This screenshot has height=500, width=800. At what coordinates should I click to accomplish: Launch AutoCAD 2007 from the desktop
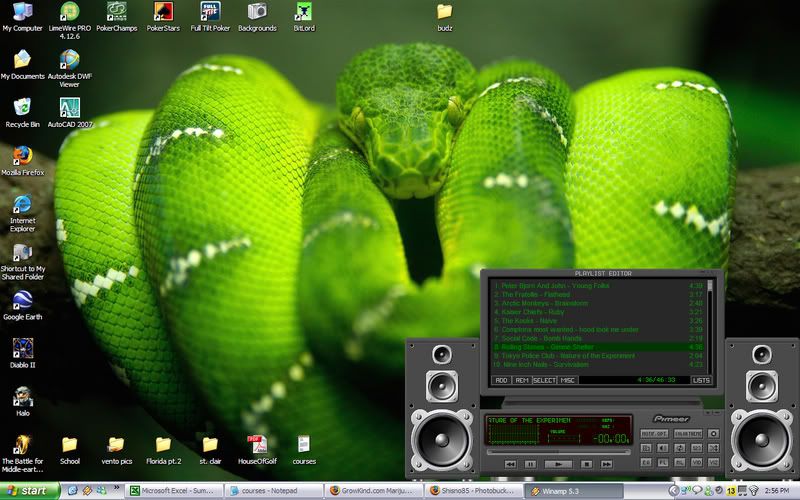tap(69, 113)
